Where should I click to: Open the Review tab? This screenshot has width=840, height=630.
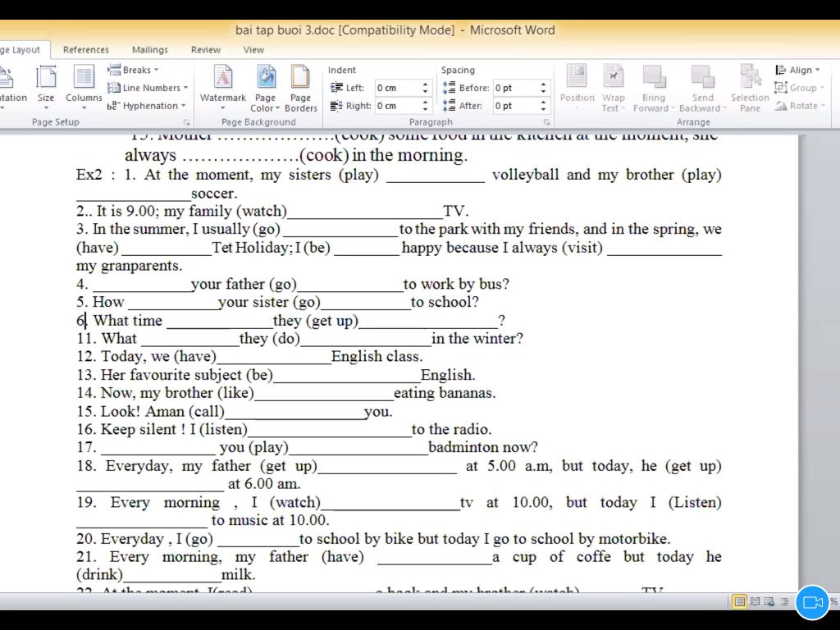tap(206, 50)
